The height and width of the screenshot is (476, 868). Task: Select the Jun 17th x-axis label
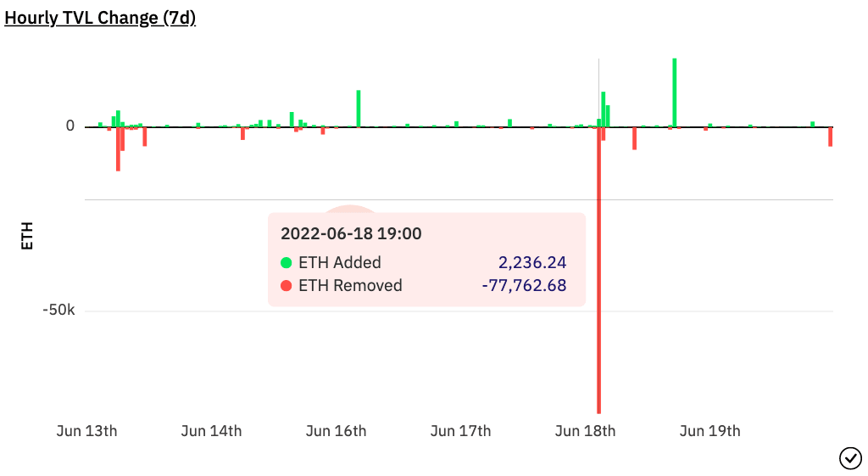pos(460,431)
